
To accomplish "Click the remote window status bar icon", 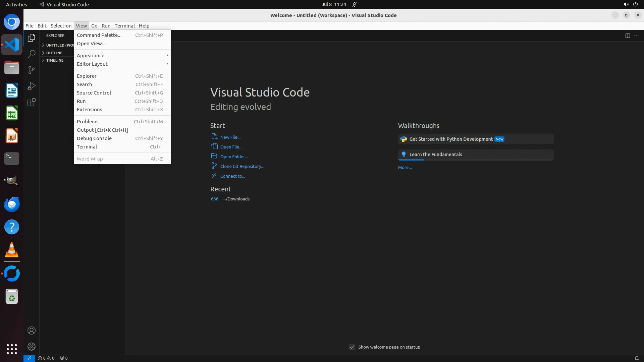I will [29, 358].
